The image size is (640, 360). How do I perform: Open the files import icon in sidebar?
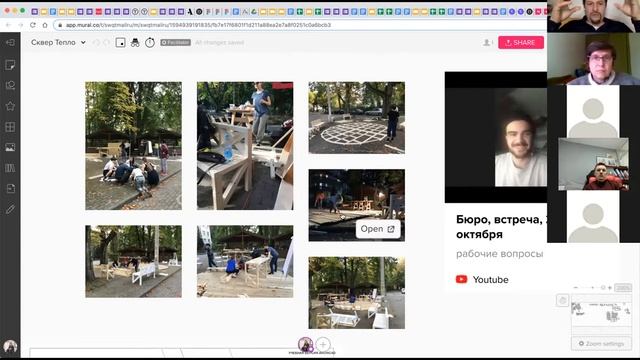point(10,188)
